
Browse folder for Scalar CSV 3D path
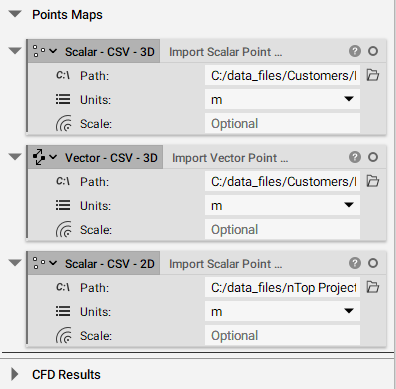[373, 75]
